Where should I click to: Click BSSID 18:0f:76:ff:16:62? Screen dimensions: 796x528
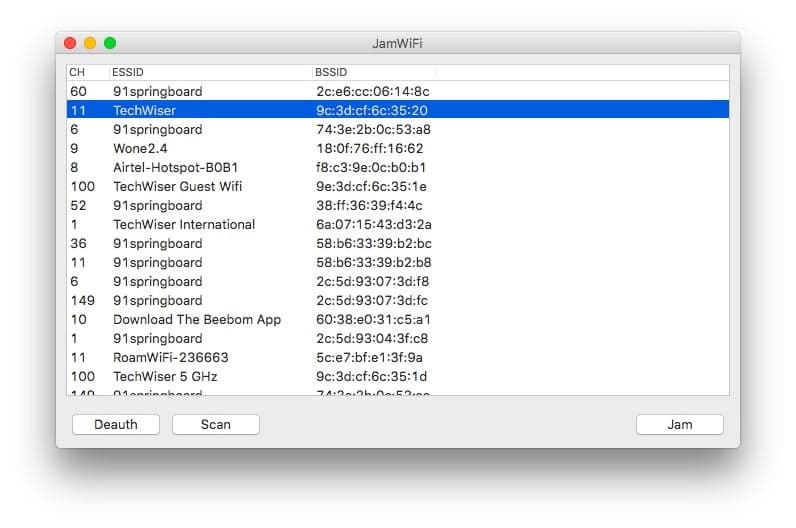(370, 148)
